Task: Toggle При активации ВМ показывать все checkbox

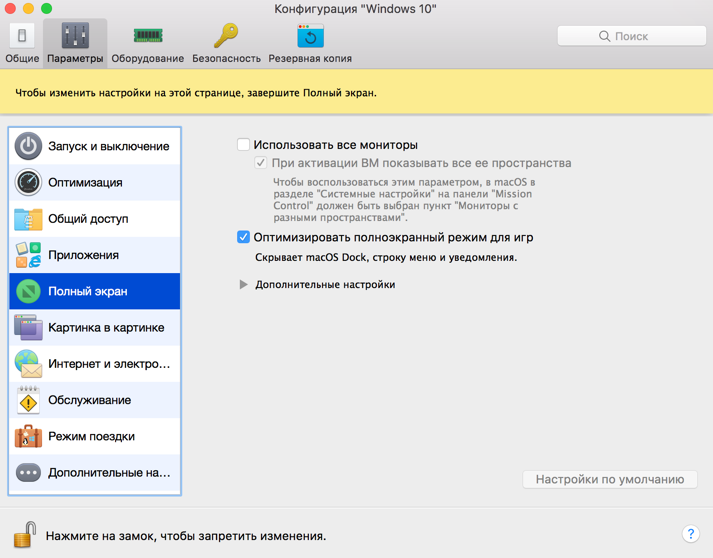Action: [261, 163]
